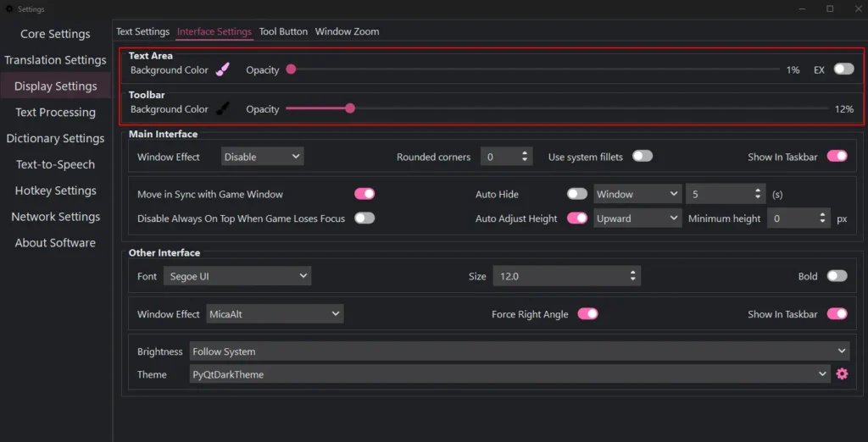Click the Toolbar background color brush icon
The height and width of the screenshot is (442, 868).
pyautogui.click(x=223, y=108)
